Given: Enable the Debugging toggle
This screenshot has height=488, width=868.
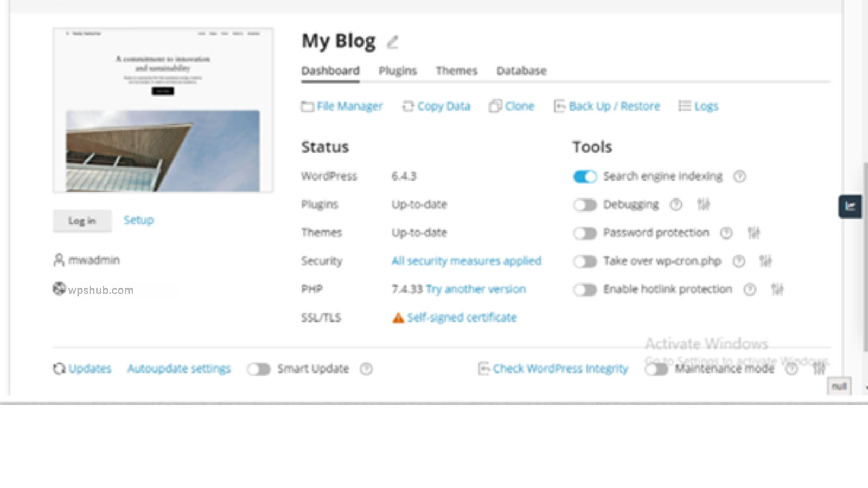Looking at the screenshot, I should tap(585, 205).
